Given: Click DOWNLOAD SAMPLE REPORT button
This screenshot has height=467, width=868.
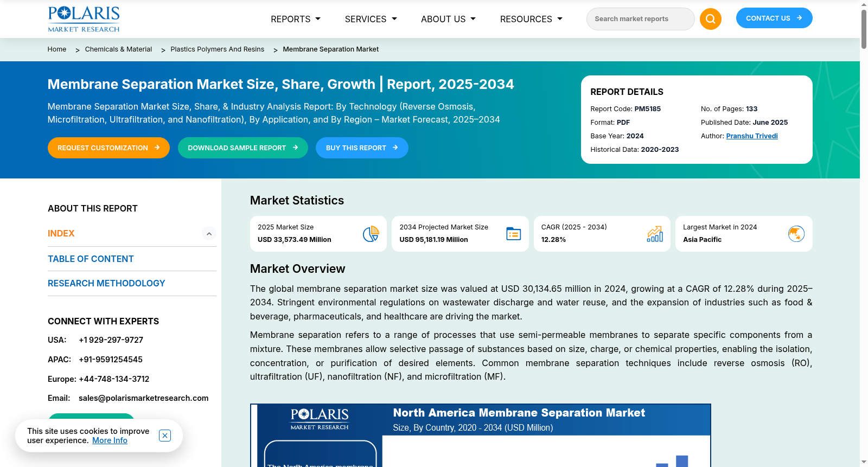Looking at the screenshot, I should click(243, 148).
